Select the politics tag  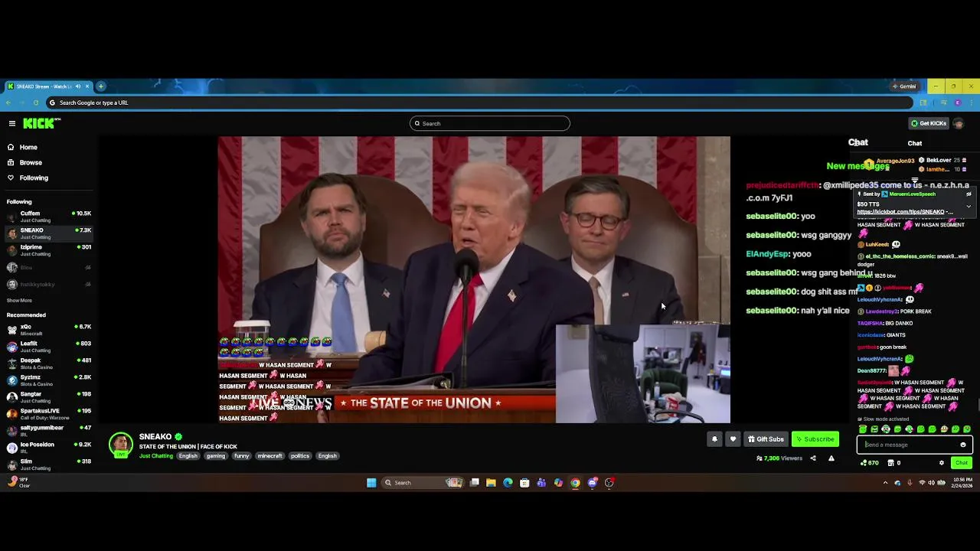click(300, 456)
